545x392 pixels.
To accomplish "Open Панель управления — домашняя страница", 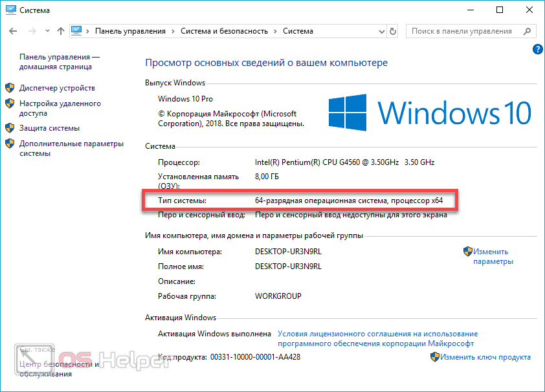I will (x=60, y=62).
